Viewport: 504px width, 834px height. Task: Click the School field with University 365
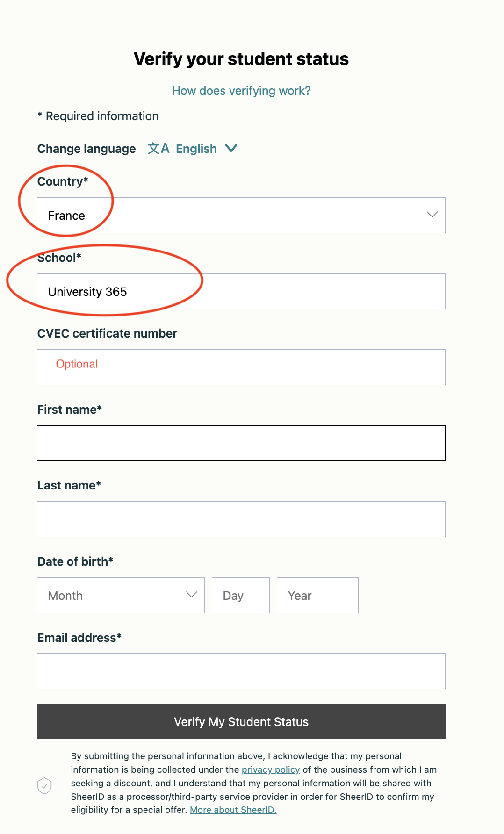click(x=241, y=291)
